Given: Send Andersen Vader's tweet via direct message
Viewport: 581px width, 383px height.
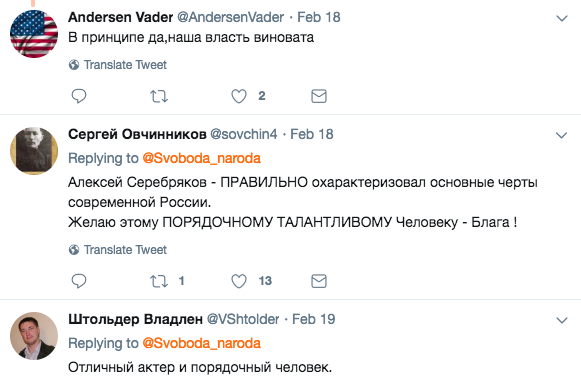Looking at the screenshot, I should click(319, 96).
